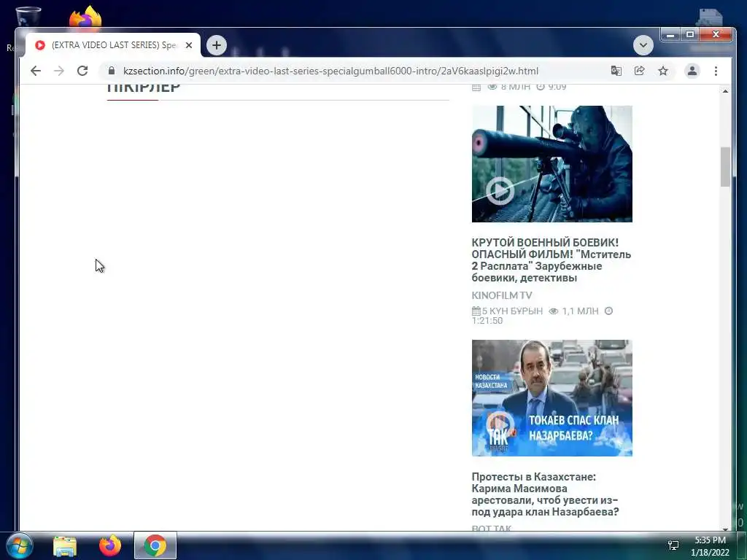Bookmark this page with the star
The height and width of the screenshot is (560, 747).
663,71
